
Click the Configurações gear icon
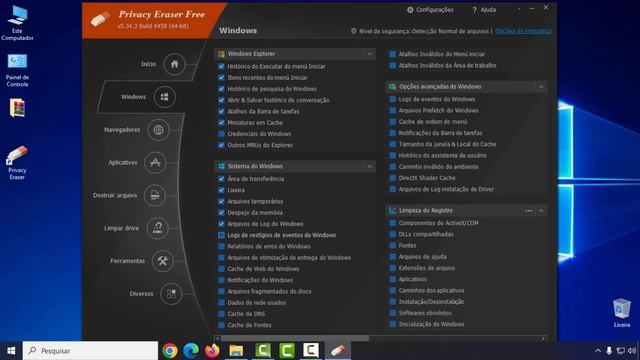(x=410, y=10)
